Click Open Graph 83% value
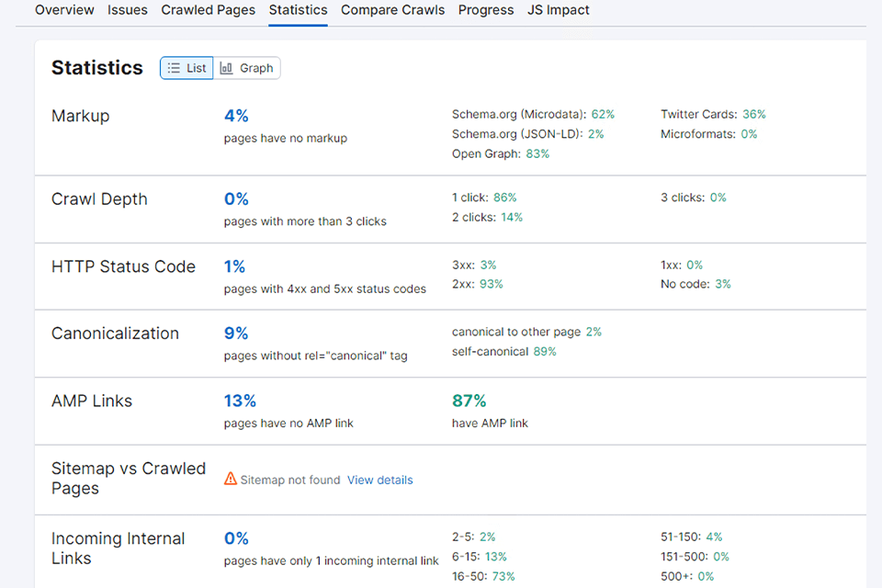Screen dimensions: 882x588 tap(537, 153)
